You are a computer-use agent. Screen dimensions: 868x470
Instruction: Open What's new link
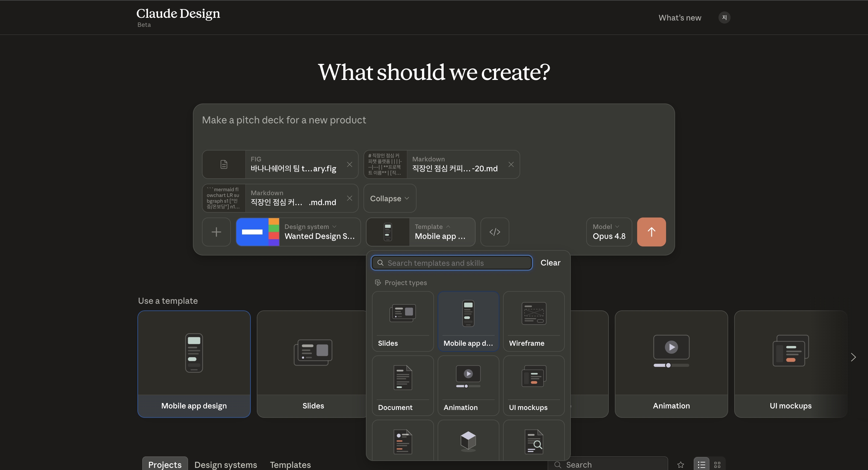point(680,17)
